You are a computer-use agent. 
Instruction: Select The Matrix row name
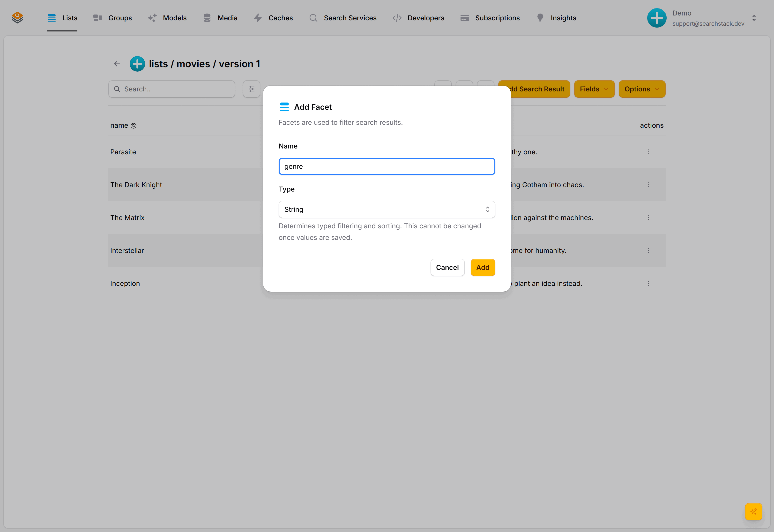(x=127, y=218)
